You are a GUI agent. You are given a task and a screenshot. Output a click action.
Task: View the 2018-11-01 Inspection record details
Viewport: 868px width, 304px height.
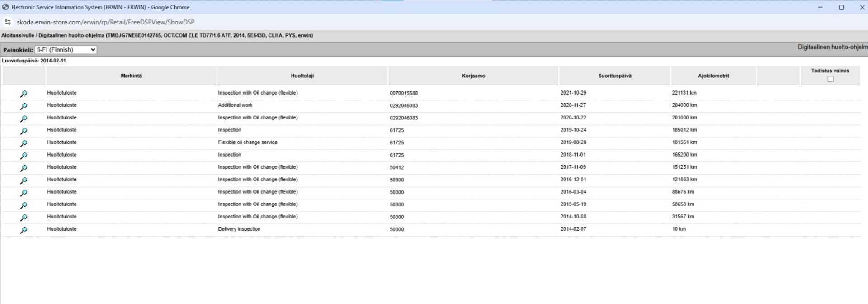coord(24,156)
